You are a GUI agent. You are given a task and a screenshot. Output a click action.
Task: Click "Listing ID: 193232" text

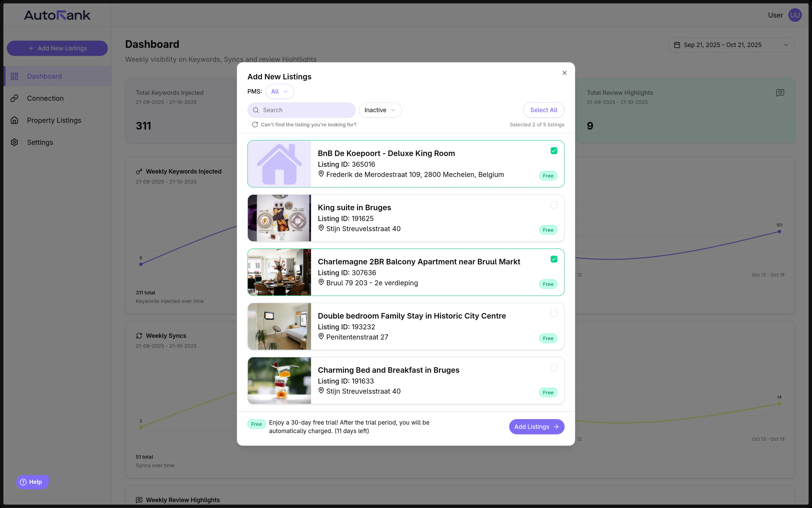pos(346,327)
